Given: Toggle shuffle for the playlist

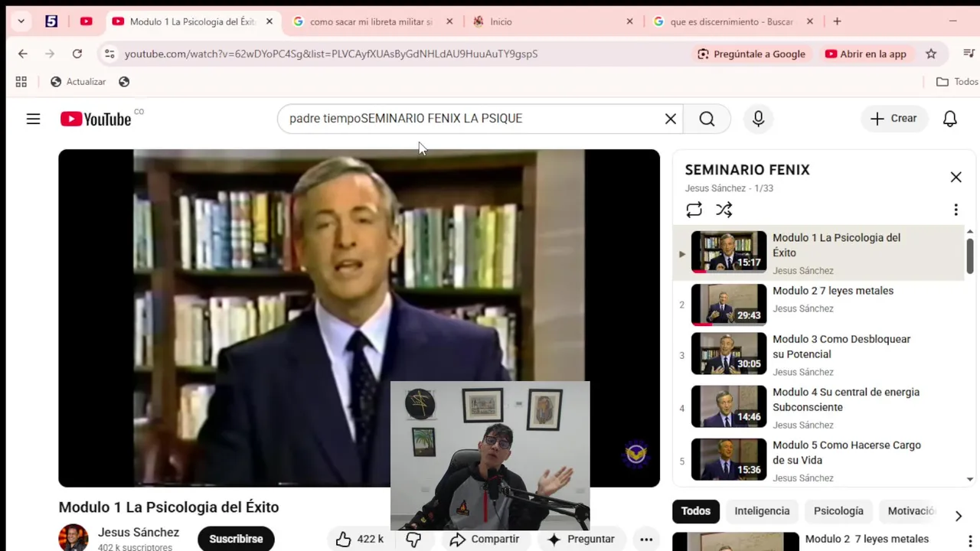Looking at the screenshot, I should tap(724, 210).
